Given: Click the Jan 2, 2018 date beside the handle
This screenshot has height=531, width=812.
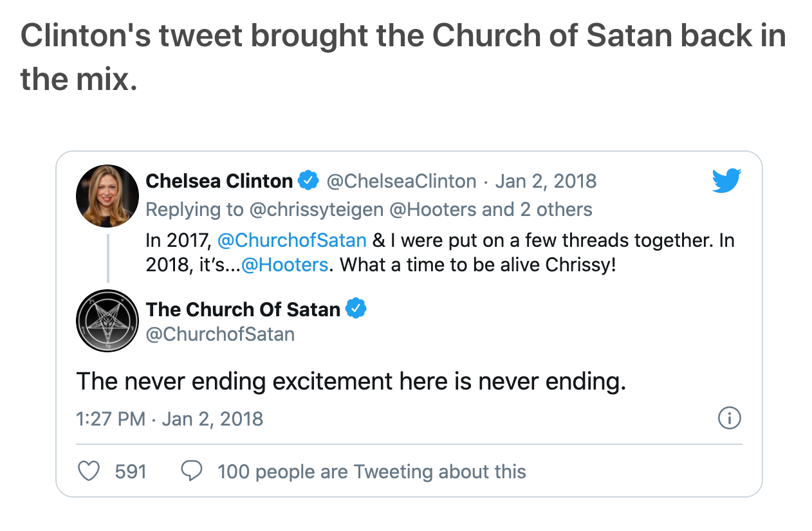Looking at the screenshot, I should (546, 181).
